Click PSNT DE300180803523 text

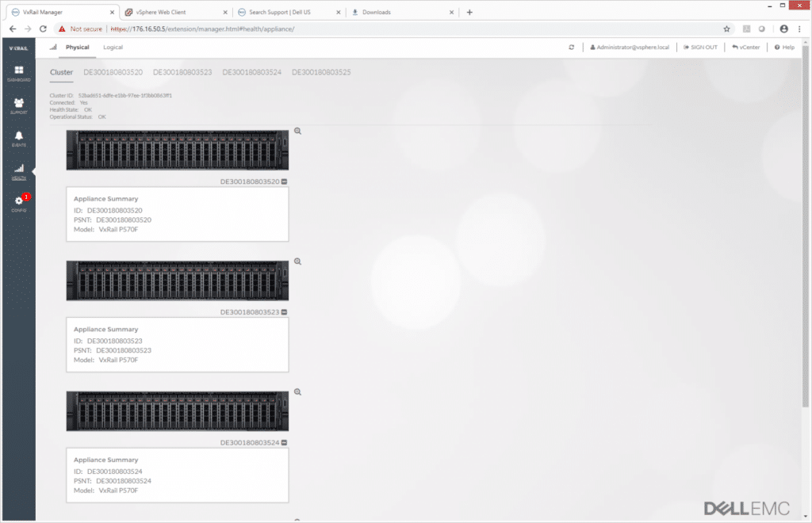point(113,350)
